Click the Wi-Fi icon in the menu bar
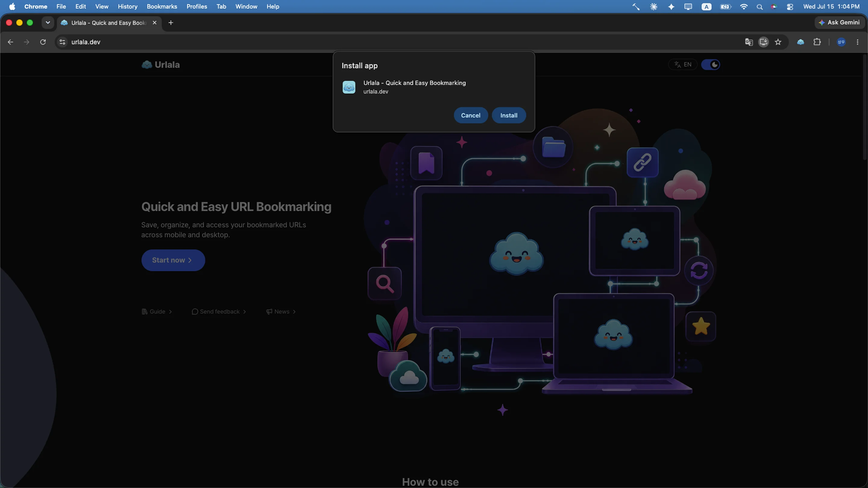 pos(744,6)
